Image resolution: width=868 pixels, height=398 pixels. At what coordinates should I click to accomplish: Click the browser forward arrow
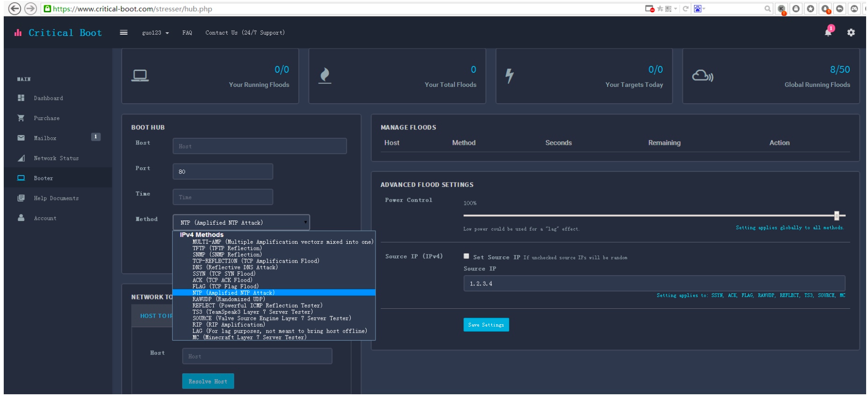point(30,8)
